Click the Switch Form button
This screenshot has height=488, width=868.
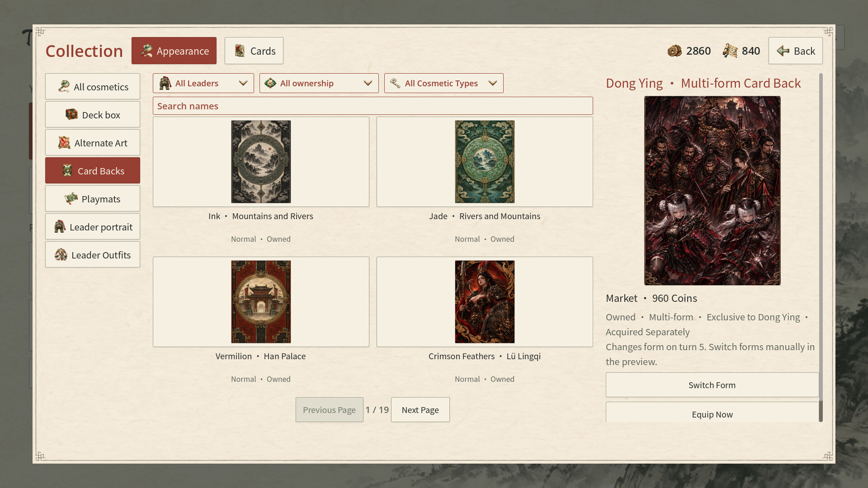point(712,385)
